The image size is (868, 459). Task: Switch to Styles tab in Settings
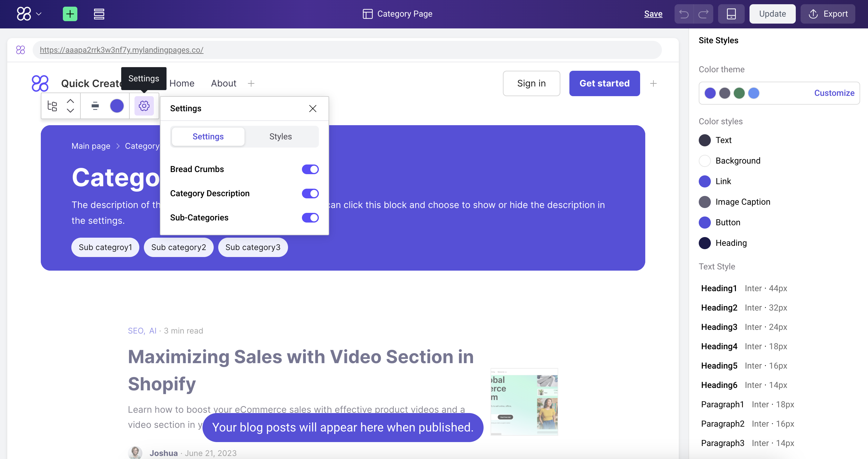pyautogui.click(x=280, y=136)
